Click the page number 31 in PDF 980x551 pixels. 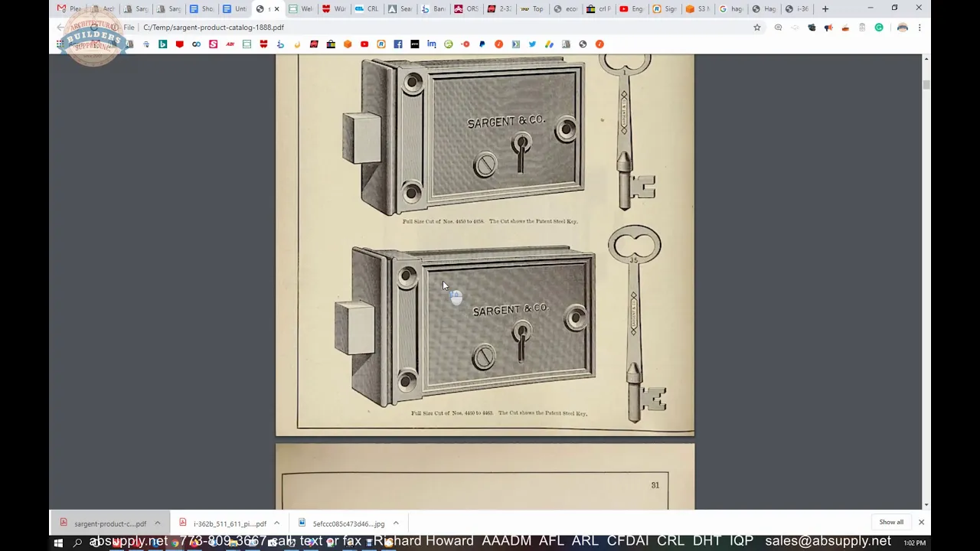tap(655, 484)
